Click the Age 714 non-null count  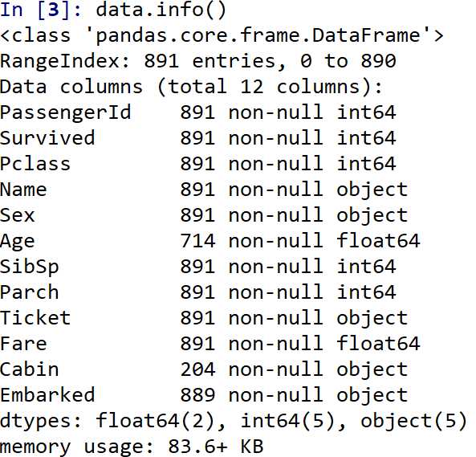252,241
